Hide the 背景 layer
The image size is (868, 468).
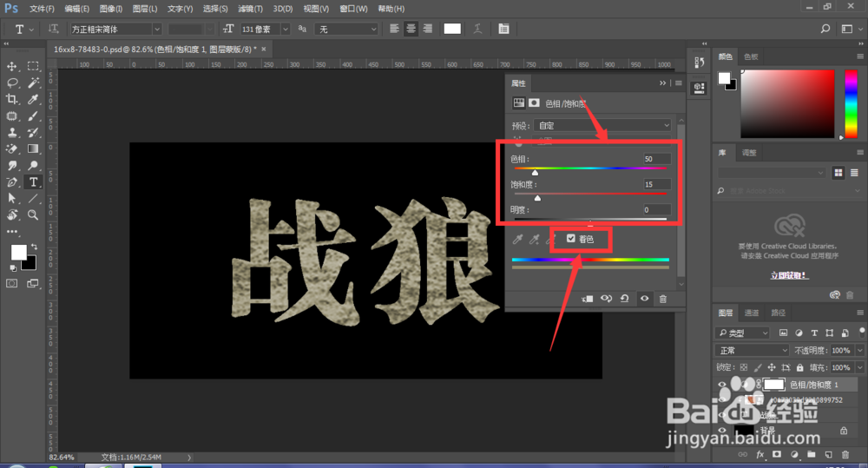coord(722,431)
